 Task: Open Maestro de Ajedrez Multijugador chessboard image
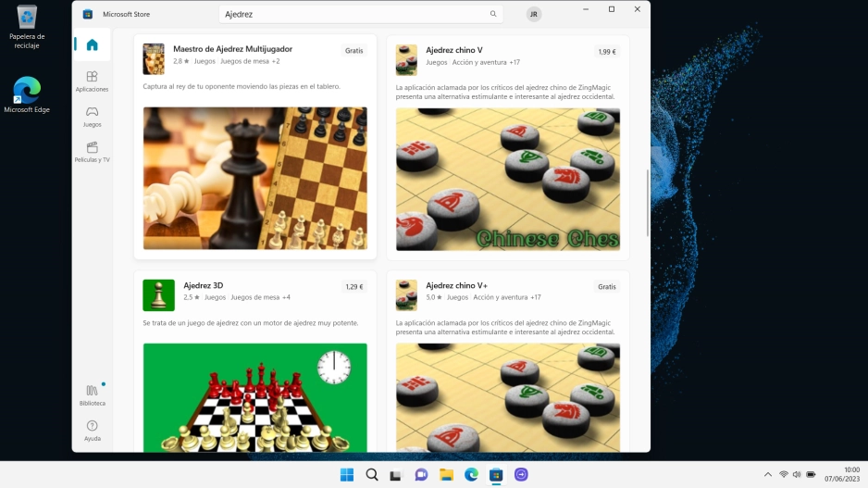pyautogui.click(x=254, y=178)
